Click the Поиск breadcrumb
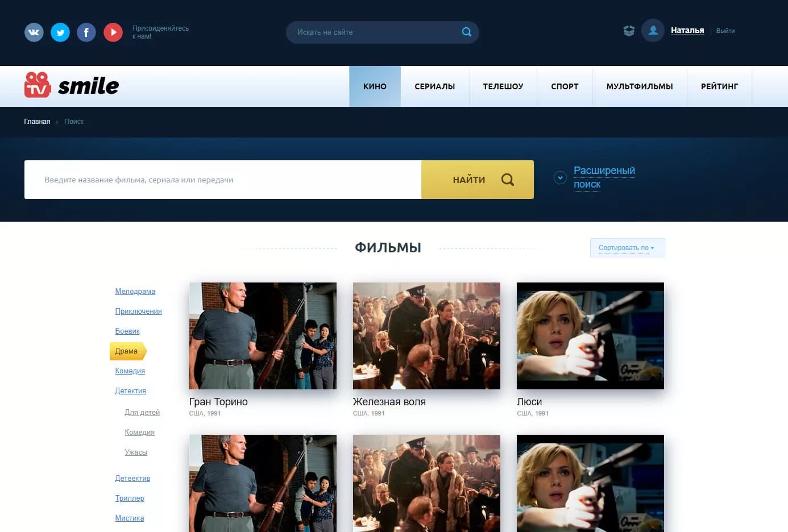This screenshot has width=788, height=532. [74, 122]
